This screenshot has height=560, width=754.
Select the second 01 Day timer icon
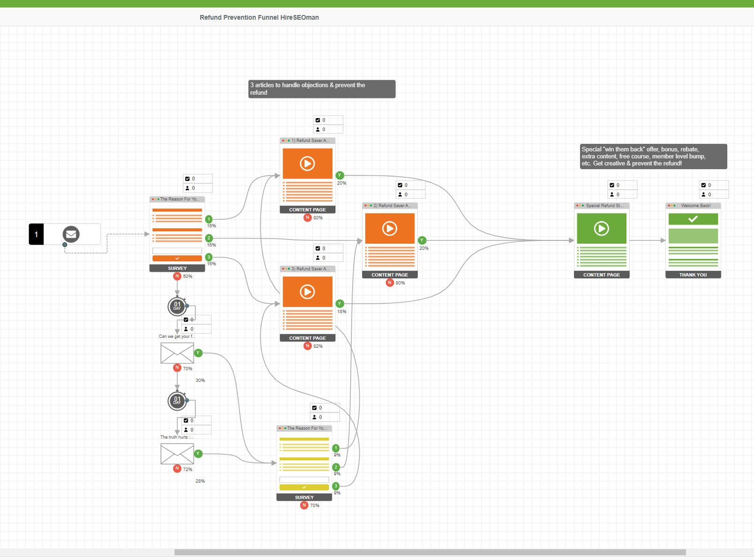pyautogui.click(x=177, y=401)
